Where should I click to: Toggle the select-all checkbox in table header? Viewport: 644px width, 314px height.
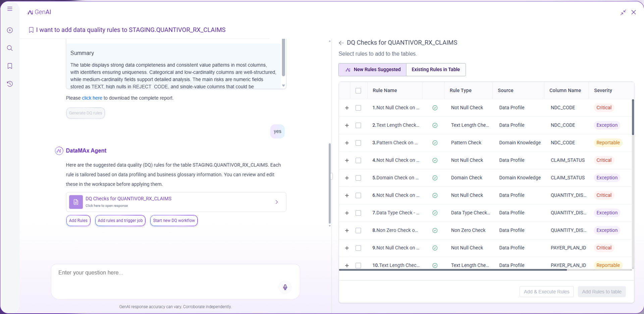coord(358,91)
